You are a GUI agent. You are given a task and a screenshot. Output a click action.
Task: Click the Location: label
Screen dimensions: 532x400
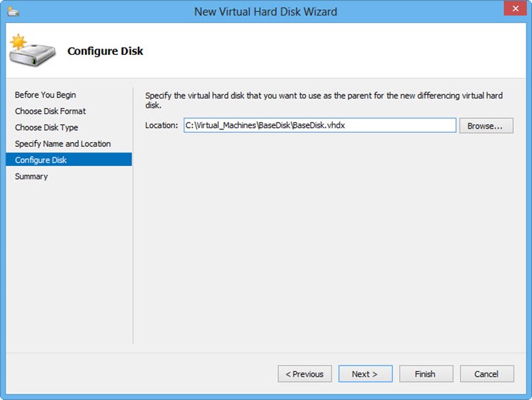pos(161,125)
